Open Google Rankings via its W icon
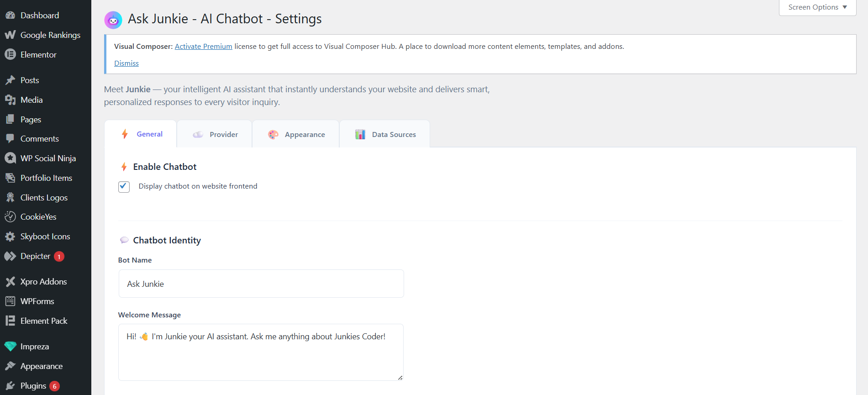 [x=10, y=35]
